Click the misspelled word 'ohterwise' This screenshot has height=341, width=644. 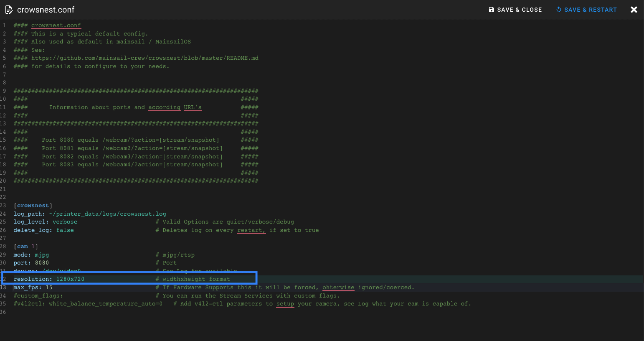pos(338,288)
